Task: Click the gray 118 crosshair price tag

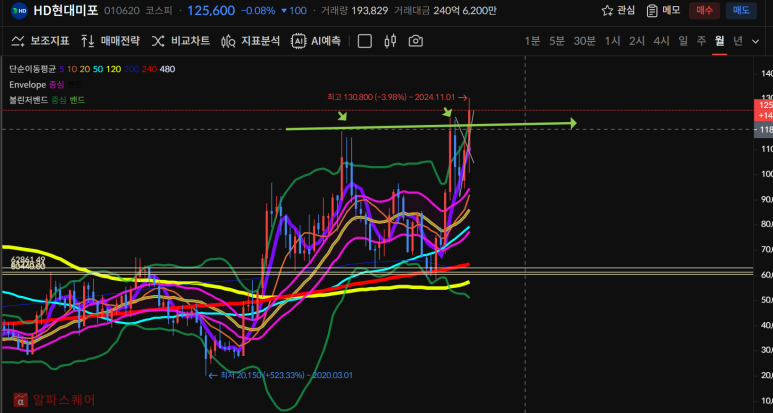Action: pos(764,130)
